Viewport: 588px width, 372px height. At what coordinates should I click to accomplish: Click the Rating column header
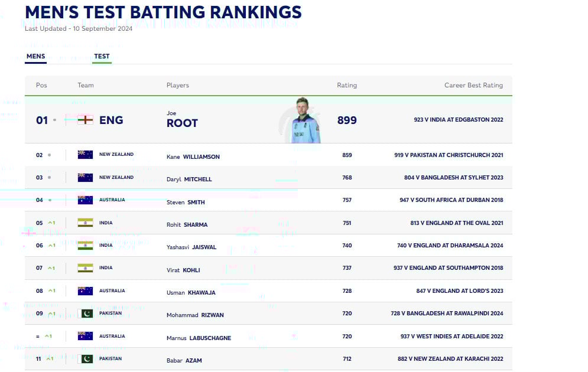(x=347, y=85)
